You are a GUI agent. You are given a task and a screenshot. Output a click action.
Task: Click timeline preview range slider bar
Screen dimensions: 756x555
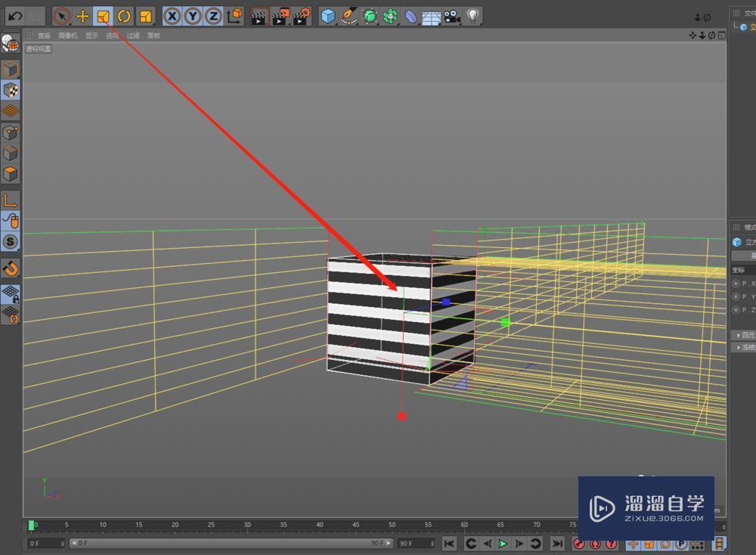[231, 544]
